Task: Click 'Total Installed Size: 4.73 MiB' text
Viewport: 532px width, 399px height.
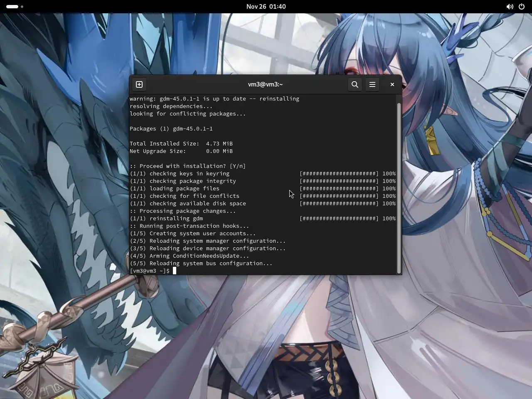Action: 181,144
